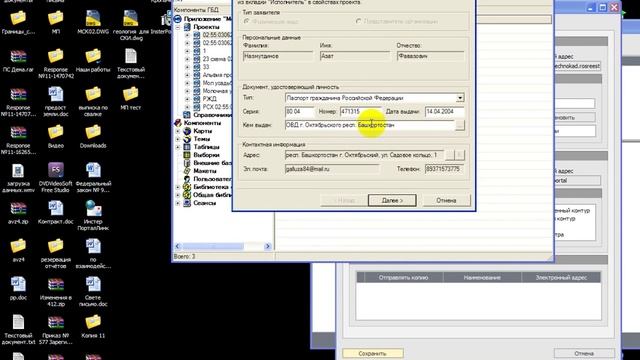The image size is (640, 360).
Task: Open avz4.zip archive on desktop
Action: 18,212
